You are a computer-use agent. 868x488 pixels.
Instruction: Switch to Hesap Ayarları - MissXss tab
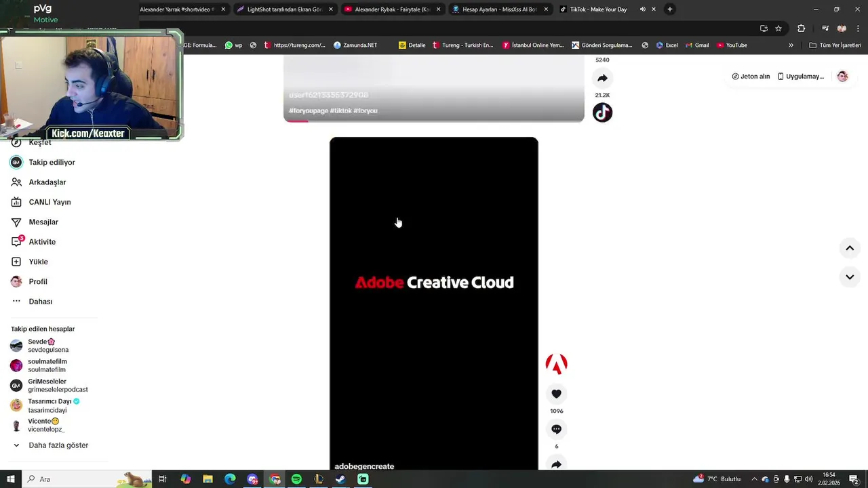click(x=500, y=9)
